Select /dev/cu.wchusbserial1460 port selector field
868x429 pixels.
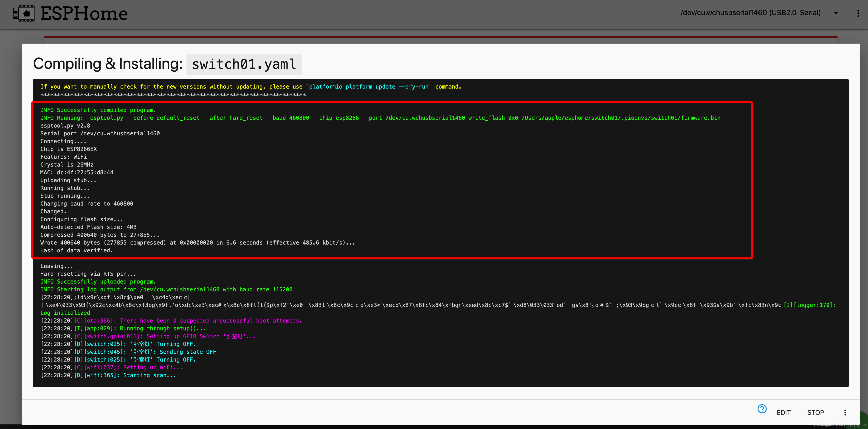pyautogui.click(x=750, y=13)
